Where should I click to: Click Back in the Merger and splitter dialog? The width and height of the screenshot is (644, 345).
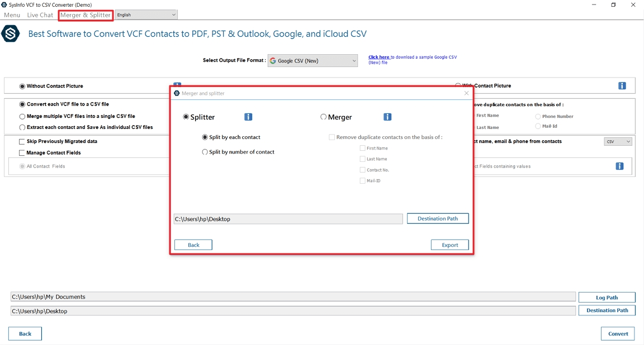[193, 245]
